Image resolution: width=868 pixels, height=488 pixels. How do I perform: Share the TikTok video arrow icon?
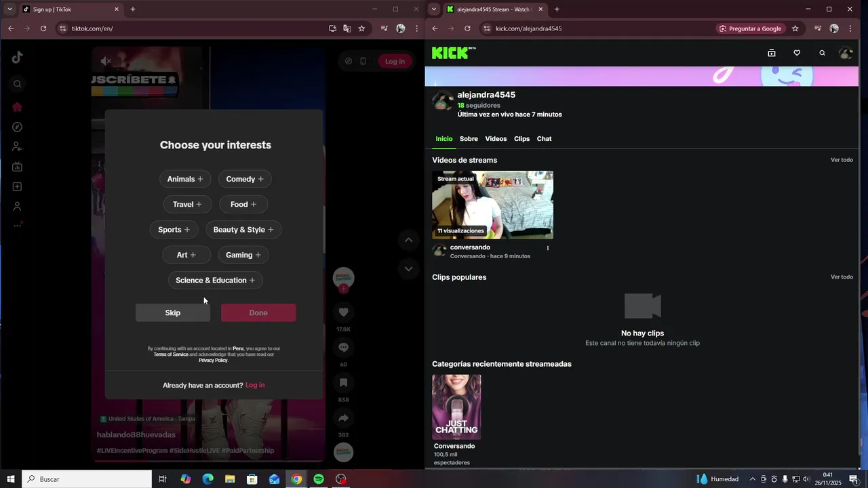(343, 418)
